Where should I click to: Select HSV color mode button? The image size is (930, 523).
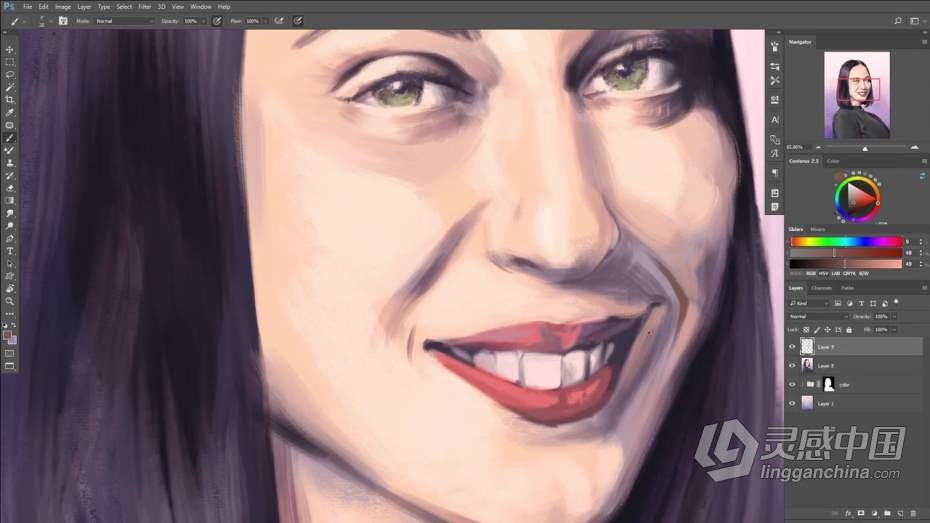click(825, 272)
